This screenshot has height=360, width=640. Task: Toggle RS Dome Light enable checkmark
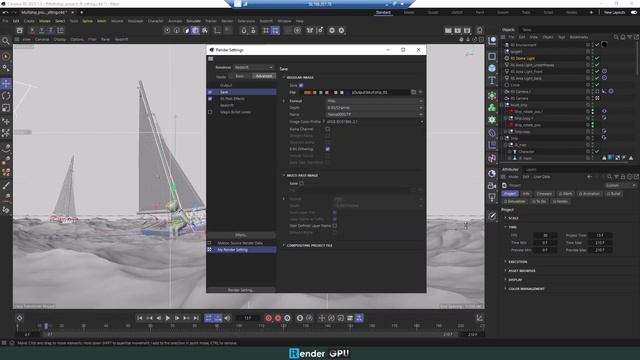point(597,58)
